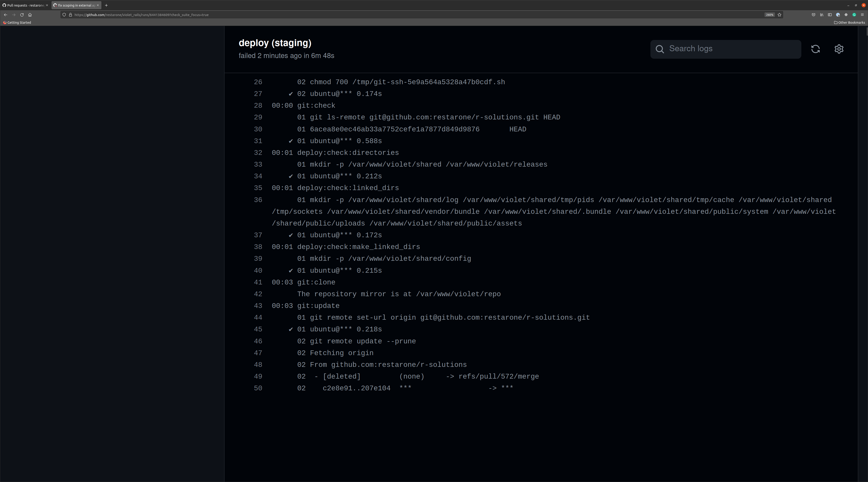Image resolution: width=868 pixels, height=482 pixels.
Task: Click the 260% zoom level indicator
Action: coord(769,15)
